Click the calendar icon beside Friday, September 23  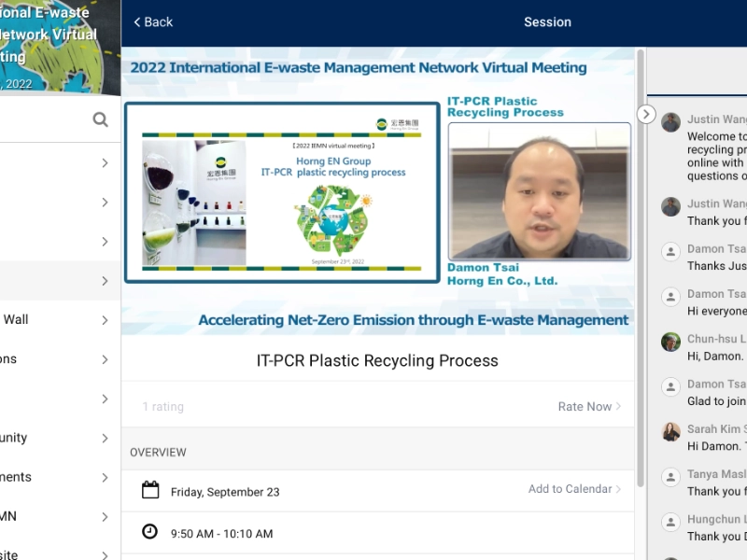149,490
